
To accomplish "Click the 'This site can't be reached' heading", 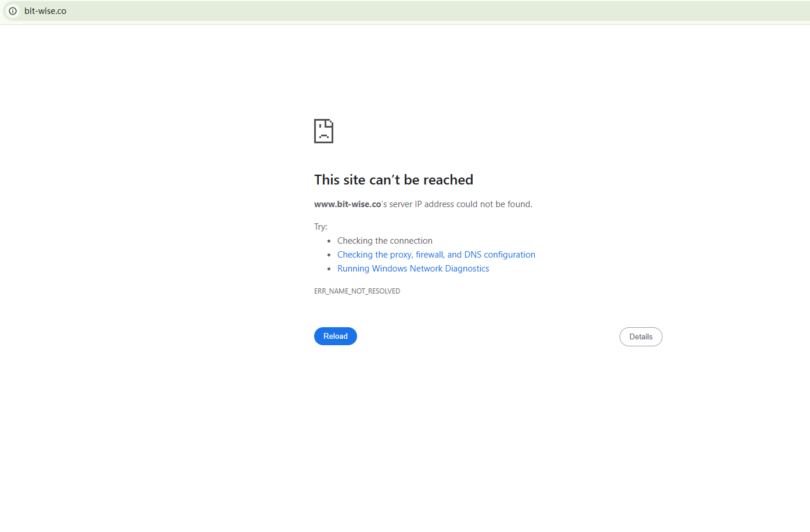I will point(394,180).
